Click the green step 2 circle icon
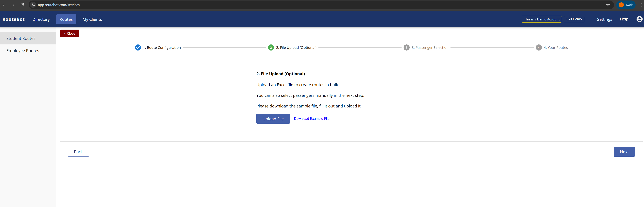644x207 pixels. click(x=271, y=47)
